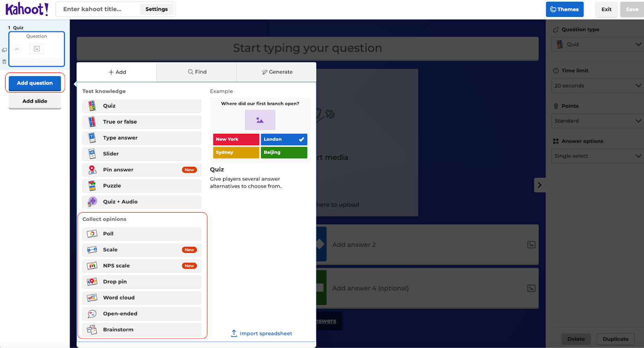Click the duplicate icon beside question thumbnail

coord(4,50)
